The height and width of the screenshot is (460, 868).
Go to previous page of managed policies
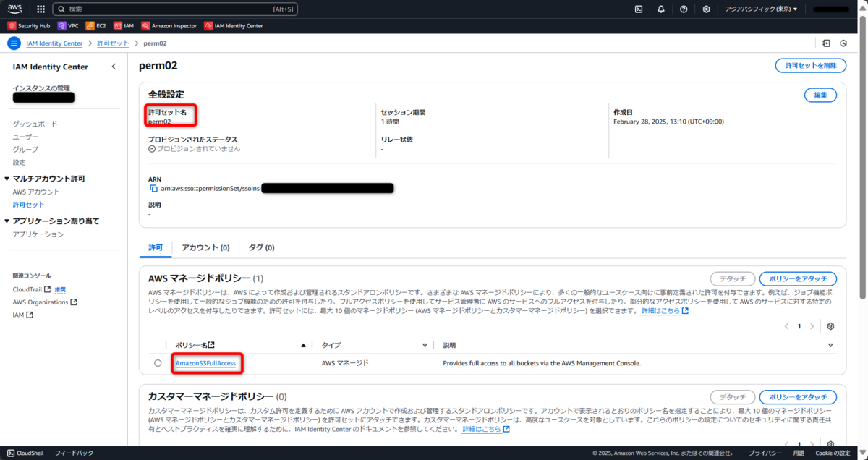tap(787, 326)
